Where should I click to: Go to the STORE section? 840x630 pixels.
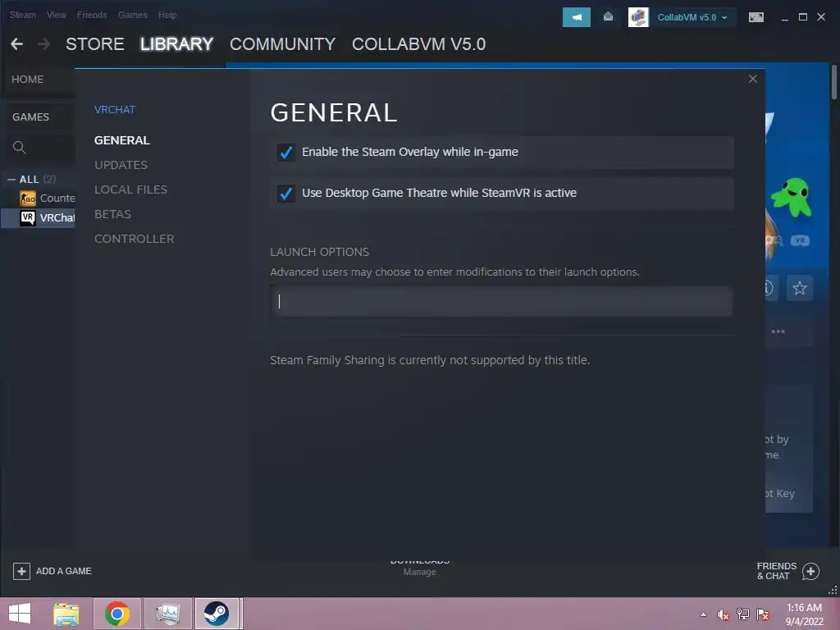click(95, 44)
